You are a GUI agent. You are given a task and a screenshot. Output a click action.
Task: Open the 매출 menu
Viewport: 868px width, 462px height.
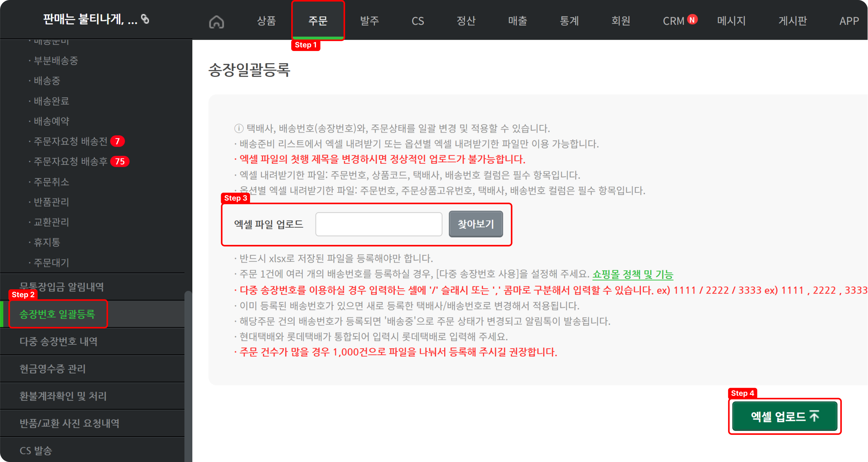pyautogui.click(x=518, y=20)
